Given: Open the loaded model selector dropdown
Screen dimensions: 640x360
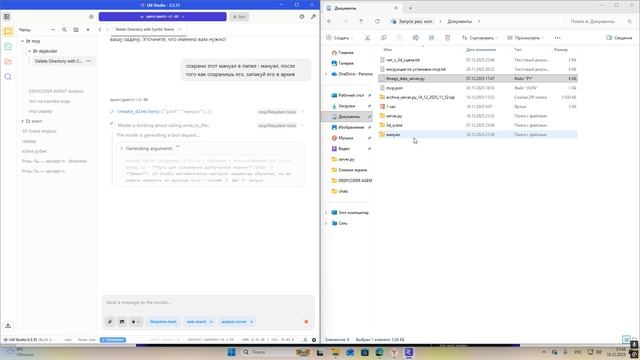Looking at the screenshot, I should pyautogui.click(x=162, y=17).
